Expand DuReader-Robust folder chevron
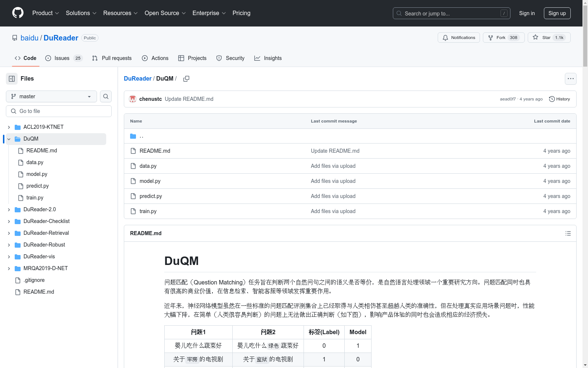The width and height of the screenshot is (588, 368). [9, 245]
